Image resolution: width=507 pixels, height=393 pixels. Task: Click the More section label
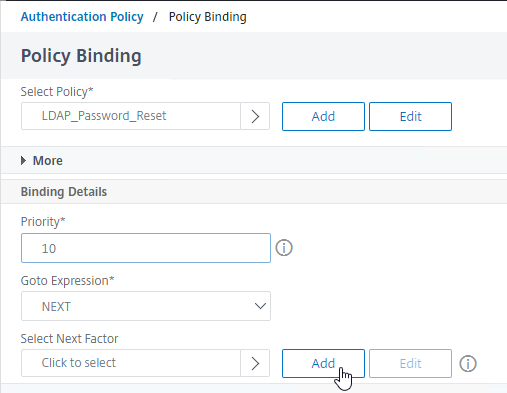click(x=48, y=161)
